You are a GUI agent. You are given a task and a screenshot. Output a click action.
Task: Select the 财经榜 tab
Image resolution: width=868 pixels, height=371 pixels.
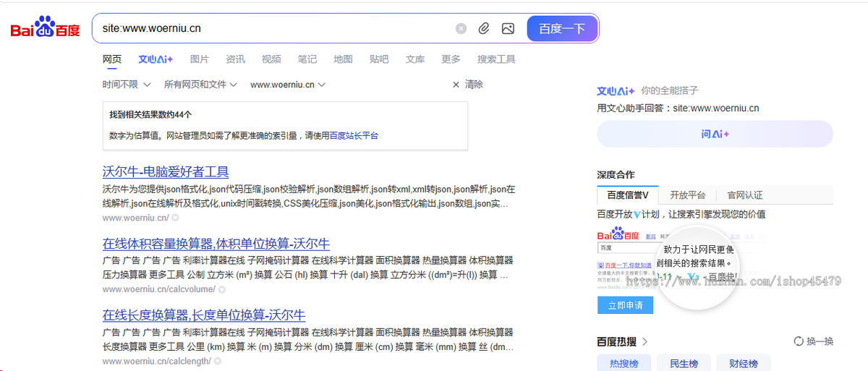[x=743, y=364]
